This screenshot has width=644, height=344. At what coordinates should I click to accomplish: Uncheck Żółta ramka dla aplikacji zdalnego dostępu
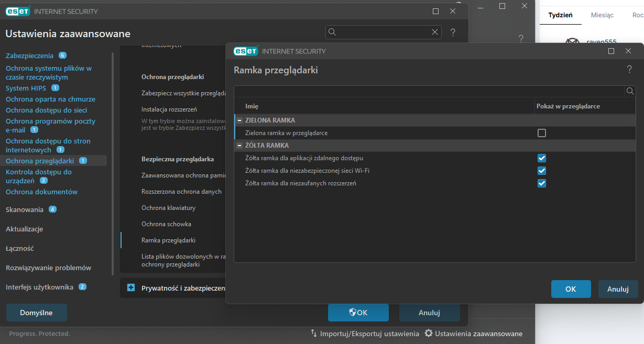point(542,158)
